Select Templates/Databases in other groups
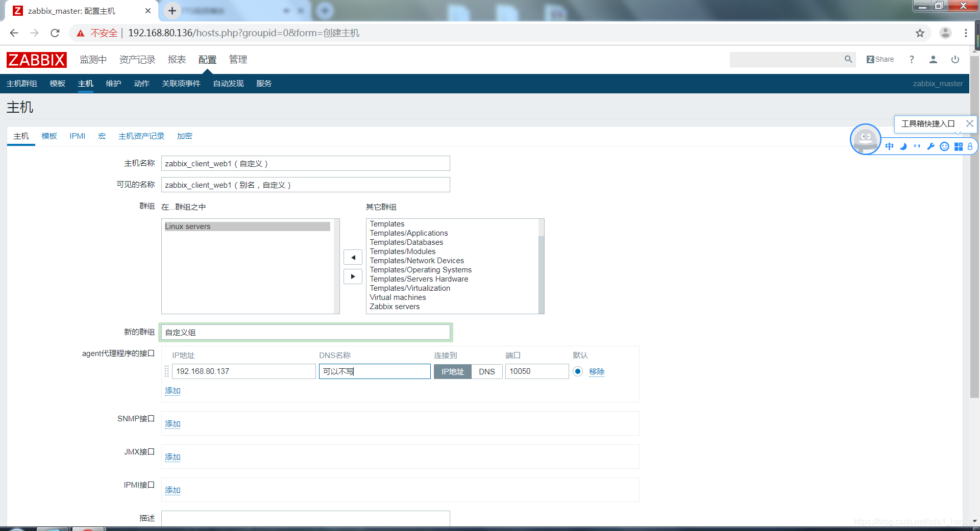 [x=406, y=242]
